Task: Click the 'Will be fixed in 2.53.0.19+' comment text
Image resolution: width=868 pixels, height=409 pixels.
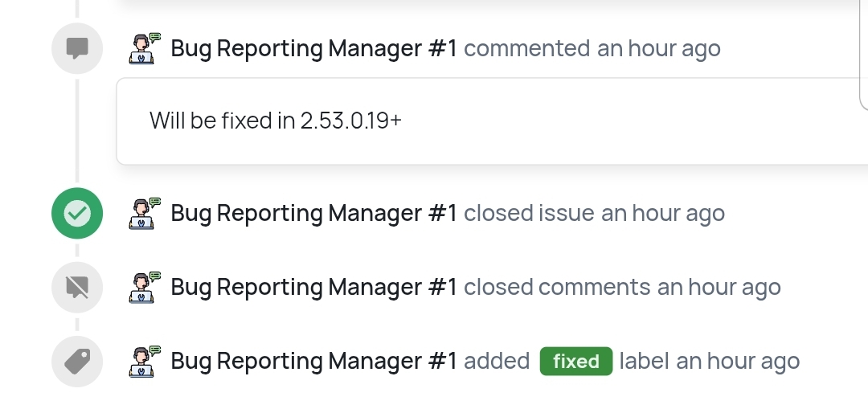Action: 275,121
